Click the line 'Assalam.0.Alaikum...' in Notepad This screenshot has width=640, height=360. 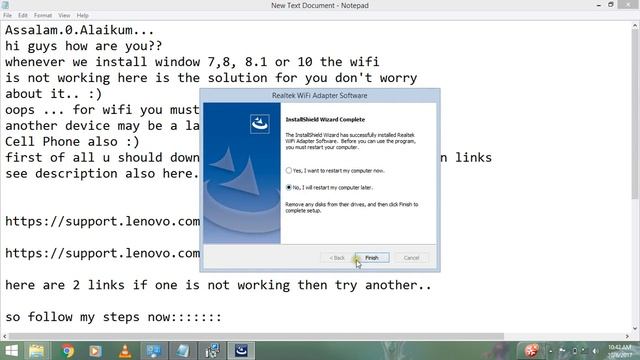(80, 30)
